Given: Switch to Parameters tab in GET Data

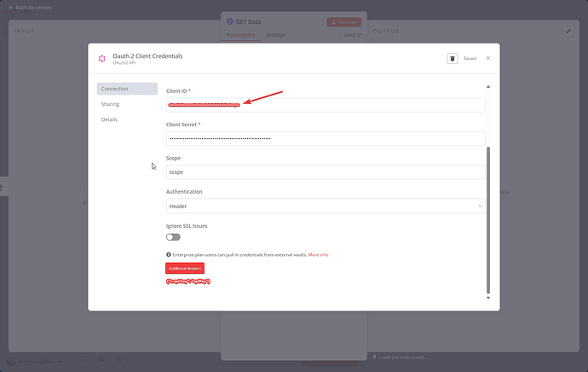Looking at the screenshot, I should point(241,35).
